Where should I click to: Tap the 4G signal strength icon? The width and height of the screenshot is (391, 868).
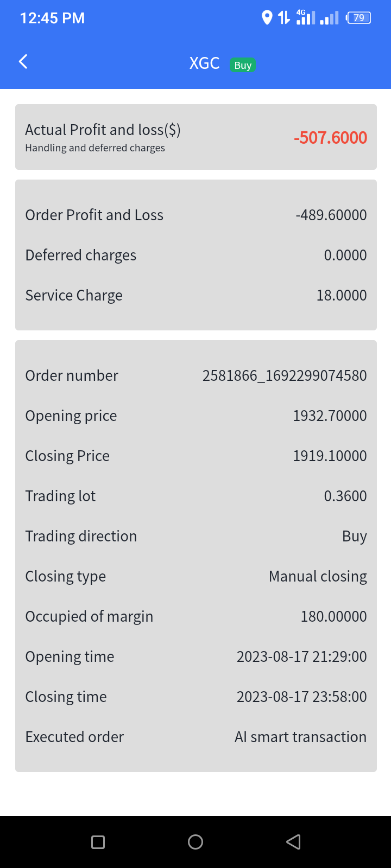pos(305,17)
